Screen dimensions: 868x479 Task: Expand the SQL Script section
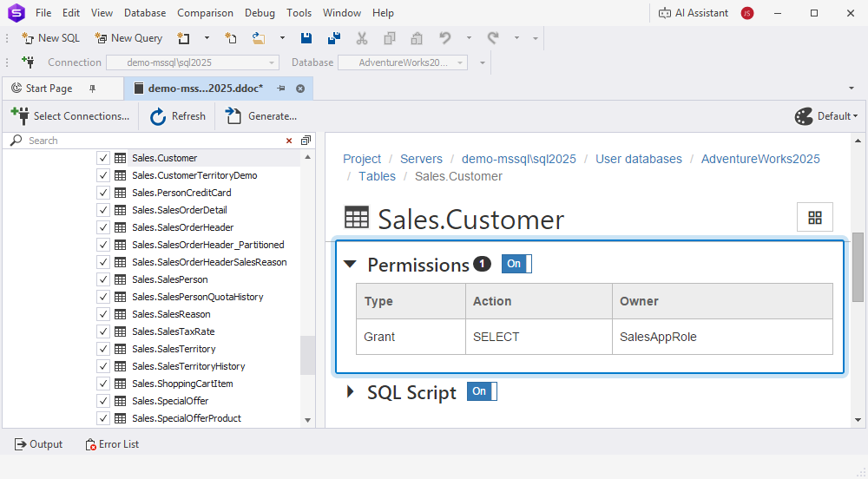click(350, 391)
